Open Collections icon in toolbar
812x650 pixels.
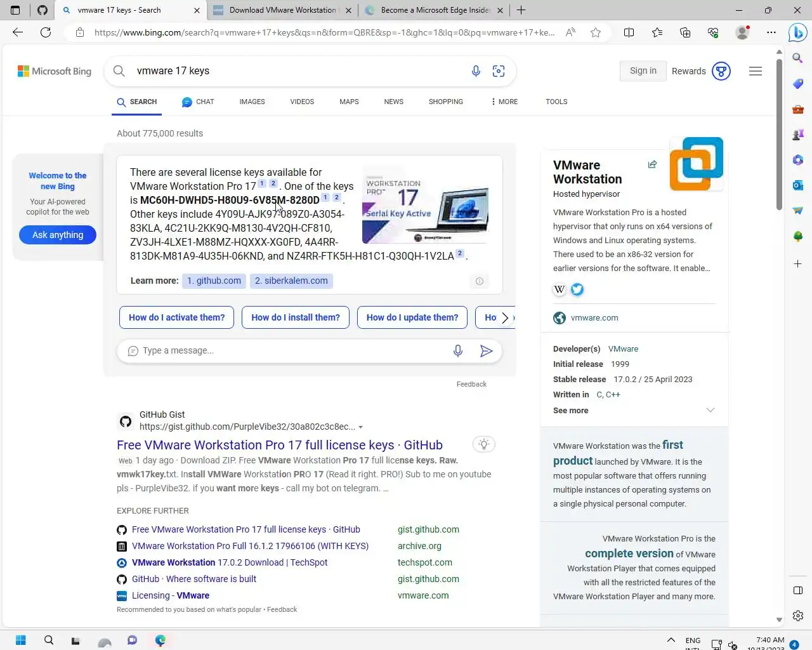(x=684, y=32)
